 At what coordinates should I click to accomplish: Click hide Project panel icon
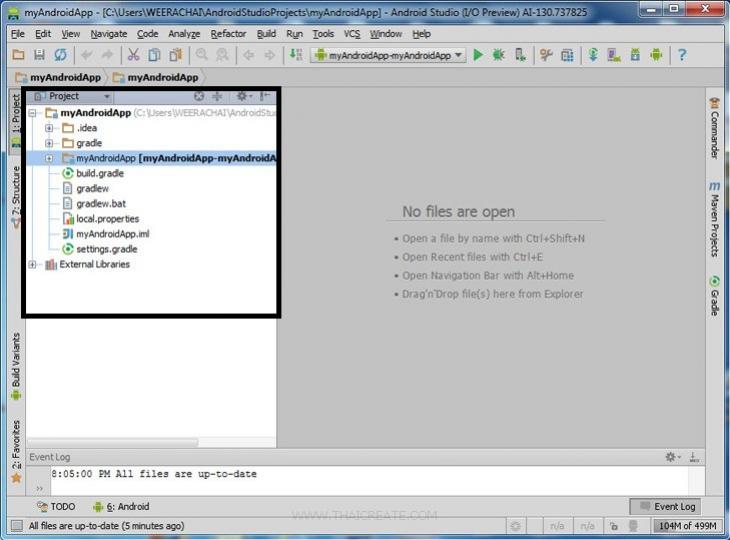click(265, 96)
